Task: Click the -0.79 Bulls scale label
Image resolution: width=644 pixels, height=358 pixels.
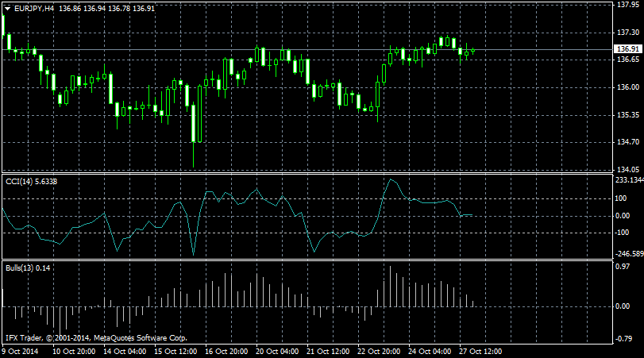Action: (623, 339)
